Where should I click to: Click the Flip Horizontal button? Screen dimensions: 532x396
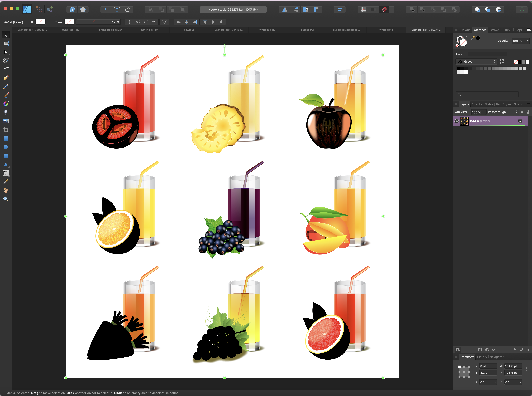(285, 10)
